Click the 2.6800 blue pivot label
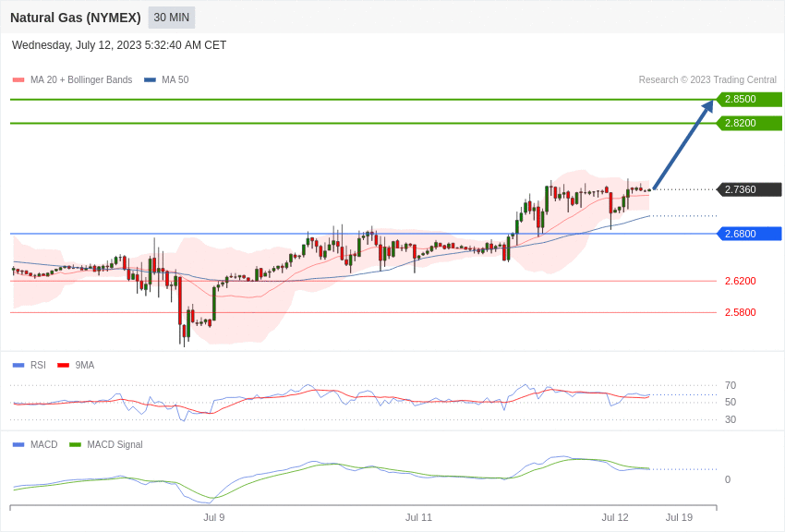Image resolution: width=785 pixels, height=532 pixels. [x=749, y=234]
